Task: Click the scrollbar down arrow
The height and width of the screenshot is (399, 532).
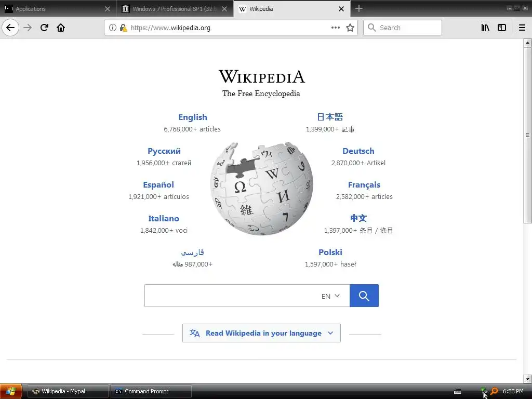Action: (527, 379)
